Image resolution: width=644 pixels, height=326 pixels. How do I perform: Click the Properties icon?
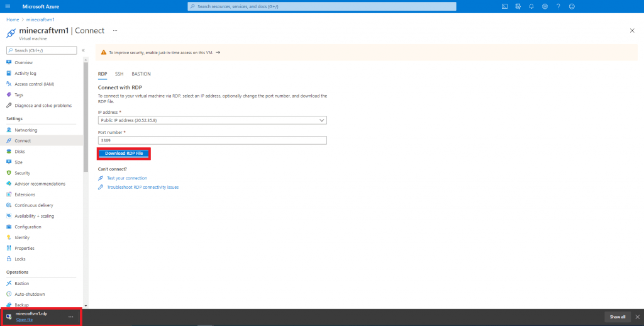pos(9,249)
